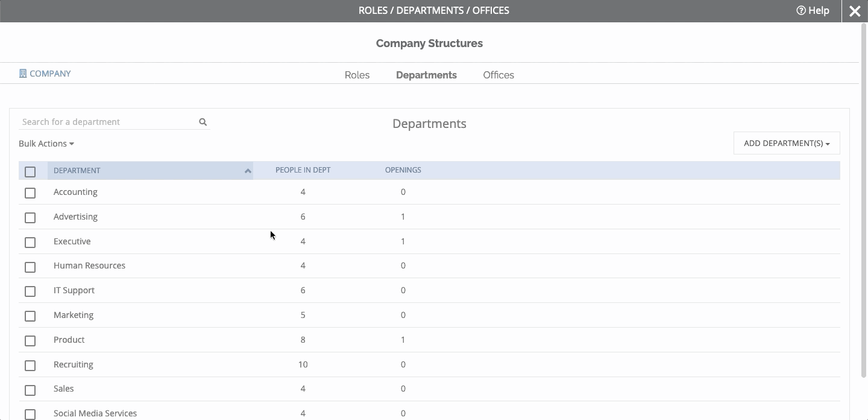Check the Product department checkbox

point(30,341)
